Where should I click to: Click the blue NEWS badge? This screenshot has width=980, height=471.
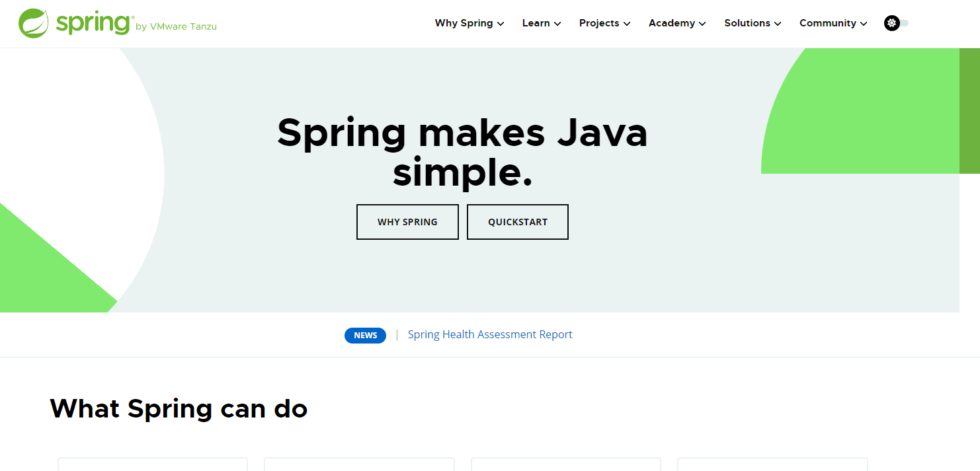tap(365, 335)
